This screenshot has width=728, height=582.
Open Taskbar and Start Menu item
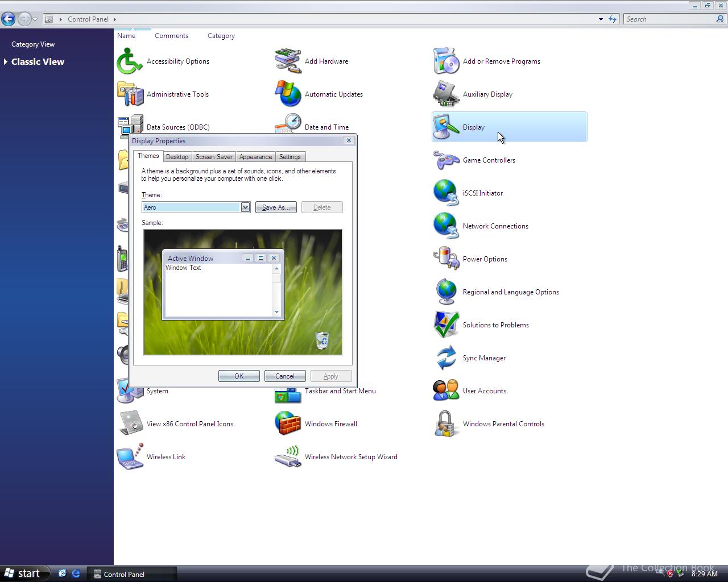340,391
